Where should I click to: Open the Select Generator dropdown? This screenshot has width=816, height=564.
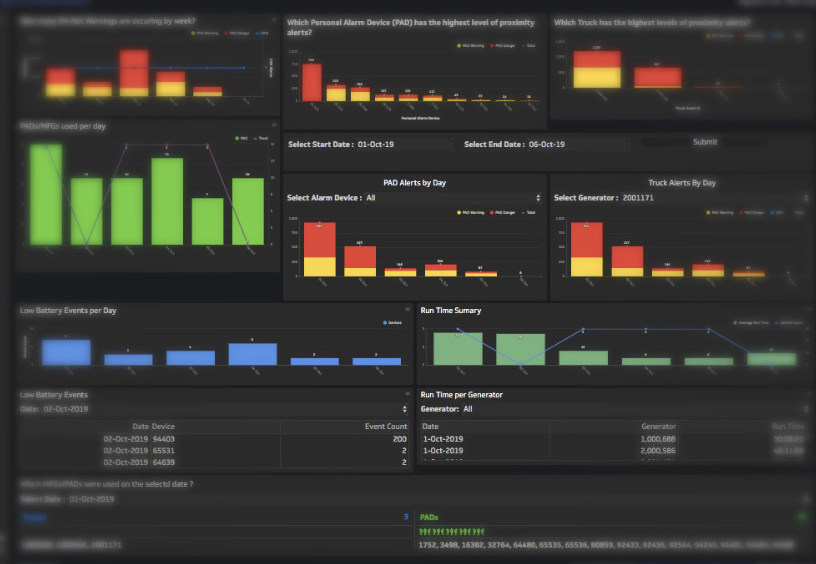tap(680, 198)
